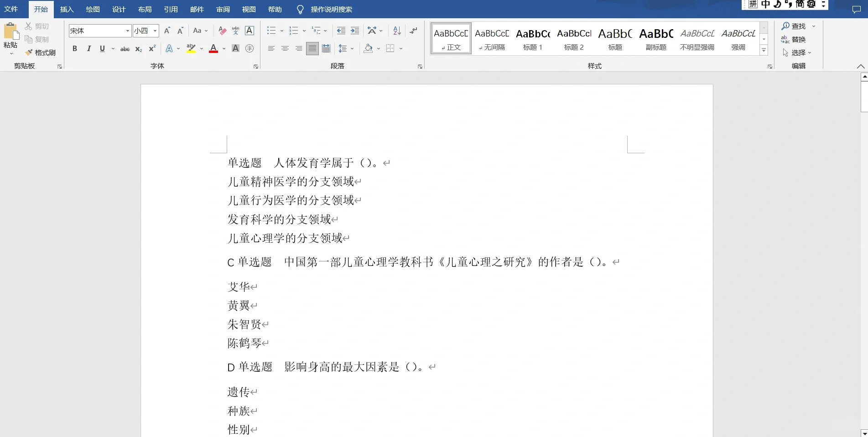868x437 pixels.
Task: Align text left
Action: click(271, 48)
